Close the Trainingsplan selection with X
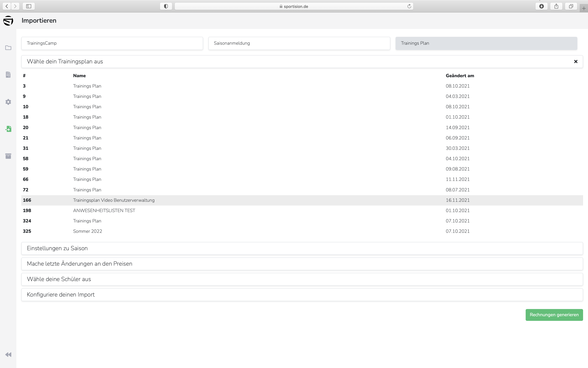This screenshot has width=588, height=368. point(576,62)
